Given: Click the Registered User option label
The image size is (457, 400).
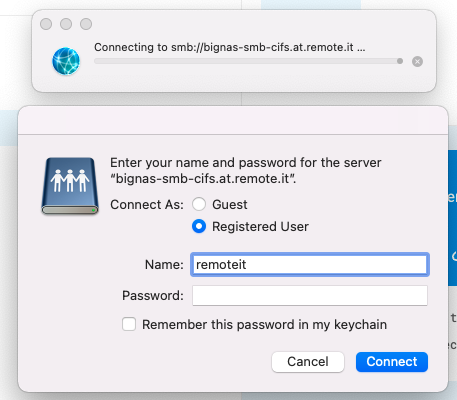Looking at the screenshot, I should pyautogui.click(x=260, y=227).
